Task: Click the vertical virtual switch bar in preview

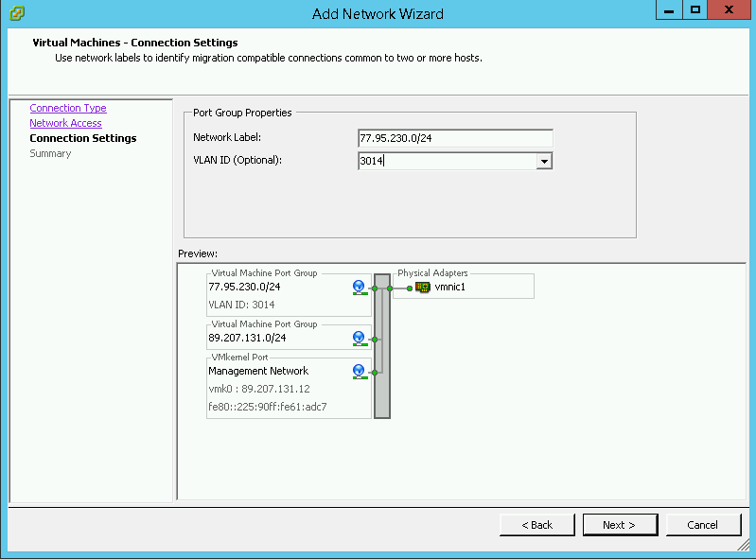Action: 382,346
